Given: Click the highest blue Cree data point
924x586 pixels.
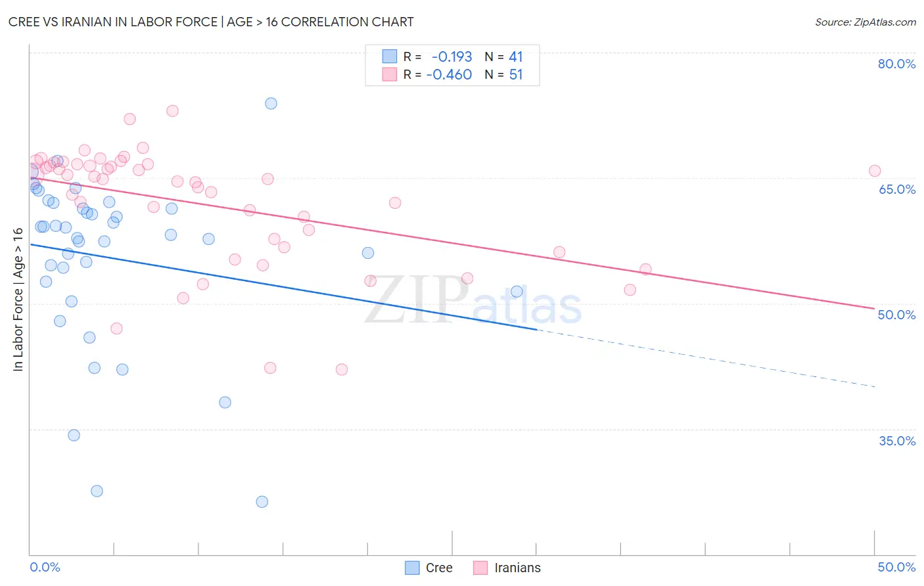Looking at the screenshot, I should [x=271, y=103].
